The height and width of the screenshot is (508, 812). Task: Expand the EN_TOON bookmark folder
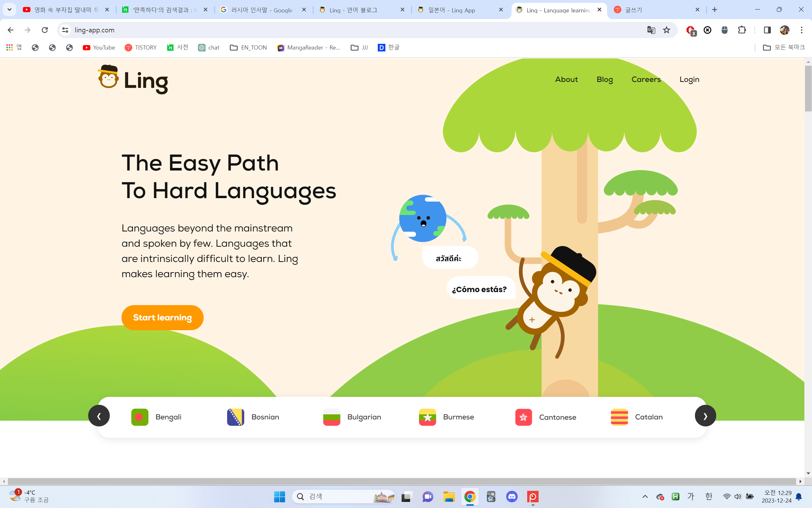point(248,47)
